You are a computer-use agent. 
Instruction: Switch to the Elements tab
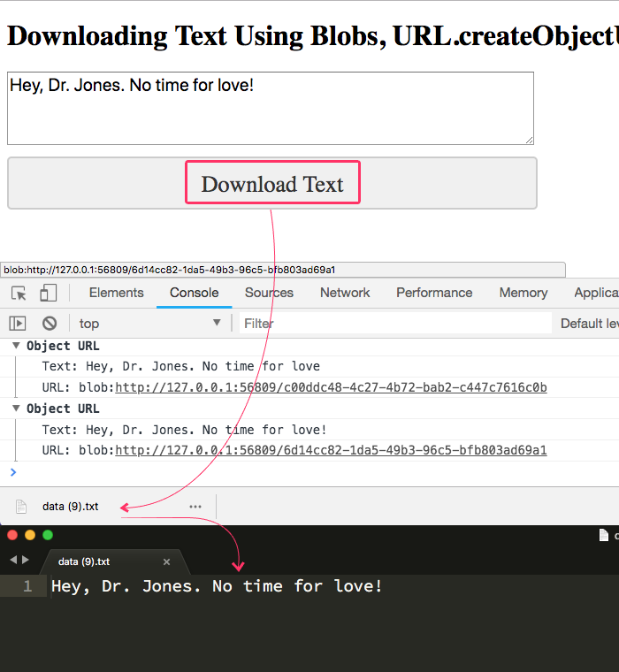click(x=116, y=293)
